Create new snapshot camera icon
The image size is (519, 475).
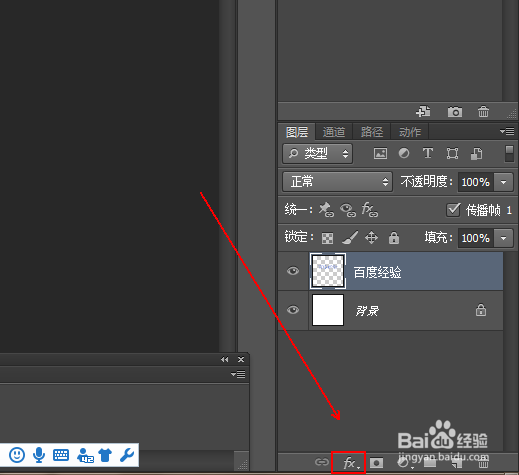click(x=455, y=112)
